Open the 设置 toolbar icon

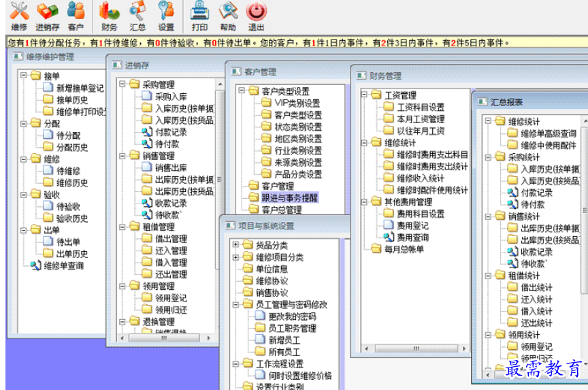166,16
